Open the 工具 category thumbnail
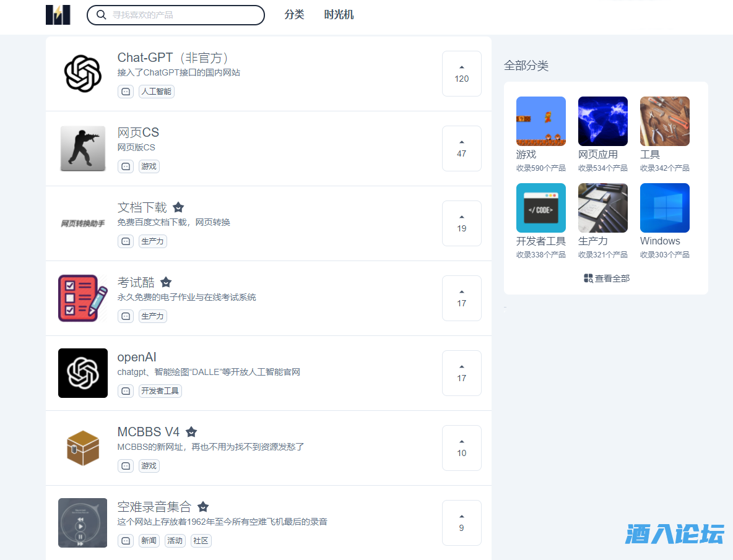Viewport: 733px width, 560px height. (x=665, y=121)
